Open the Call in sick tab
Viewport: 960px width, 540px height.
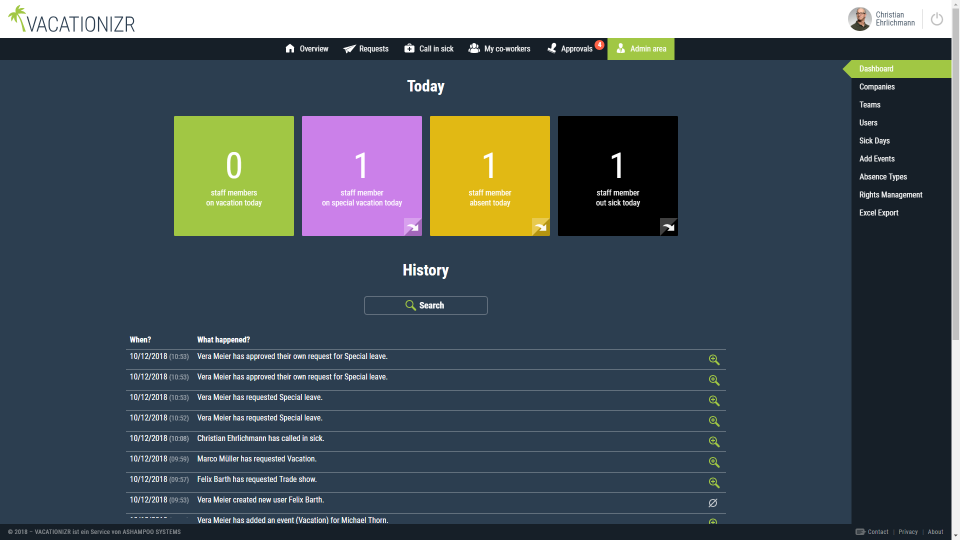(x=429, y=49)
